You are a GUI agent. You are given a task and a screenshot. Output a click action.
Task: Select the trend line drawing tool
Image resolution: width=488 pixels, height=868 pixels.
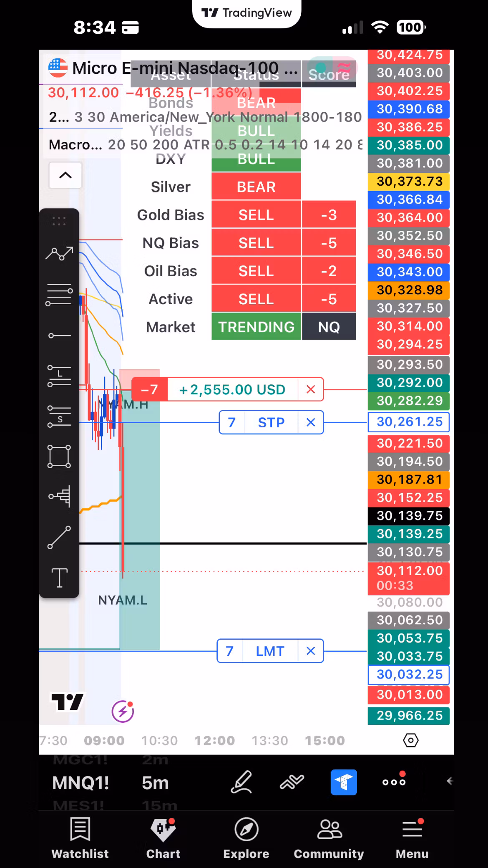[59, 537]
